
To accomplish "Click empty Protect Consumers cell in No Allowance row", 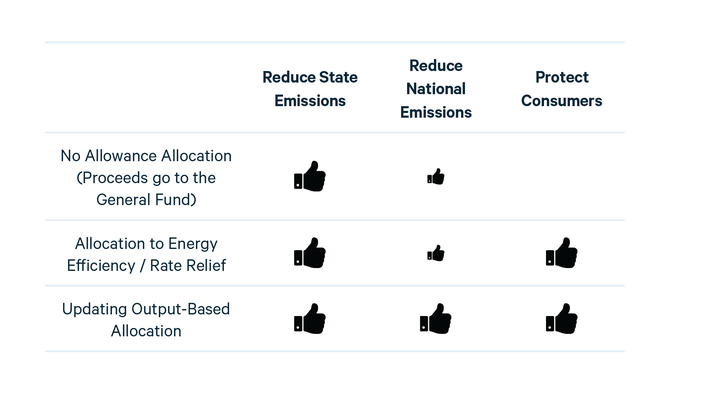I will [561, 176].
